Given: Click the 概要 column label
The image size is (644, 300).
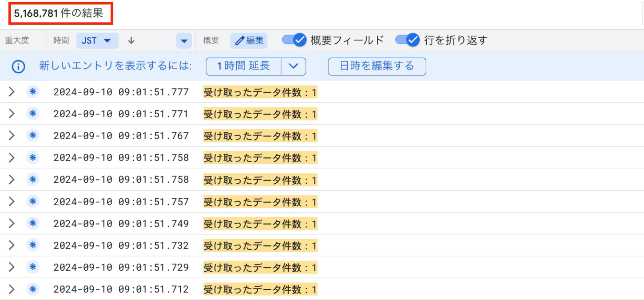Looking at the screenshot, I should point(211,41).
